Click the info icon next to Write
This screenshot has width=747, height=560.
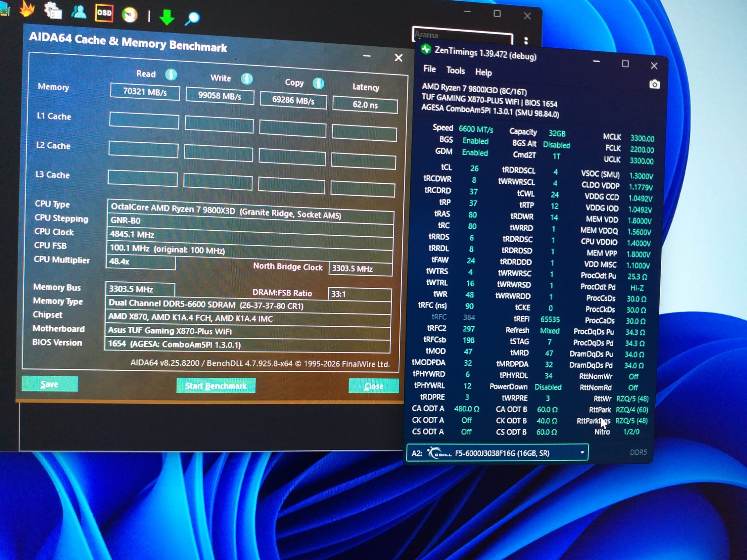[x=247, y=78]
